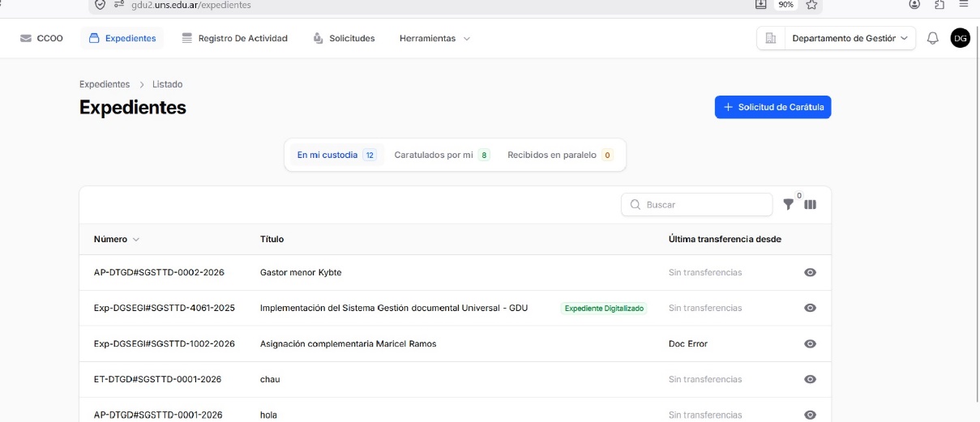Click the 90% zoom level indicator
This screenshot has width=980, height=422.
click(785, 5)
